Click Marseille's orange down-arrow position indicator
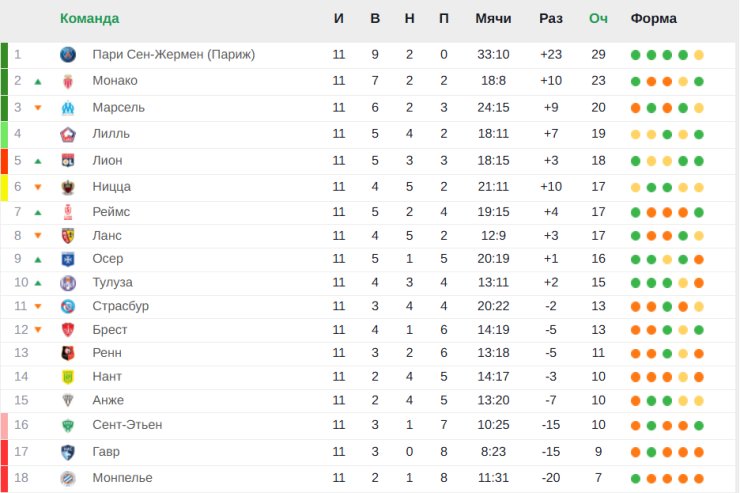740x493 pixels. (38, 108)
